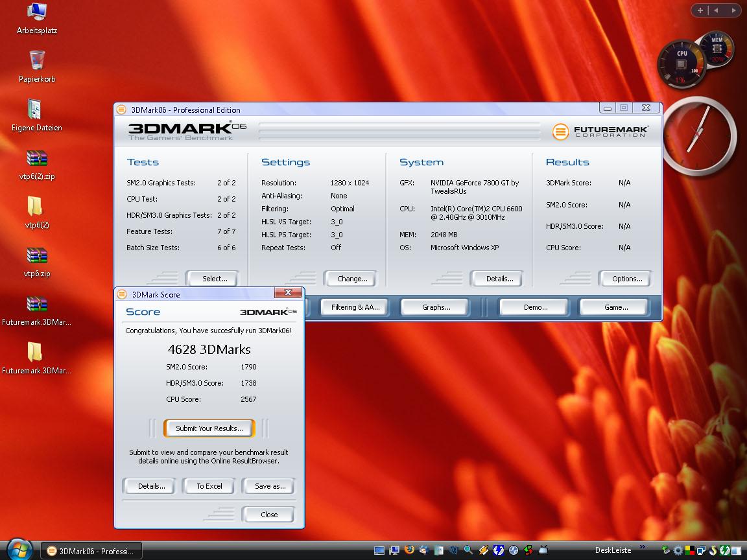Click the Filtering & AA... button
The height and width of the screenshot is (560, 747).
(x=355, y=307)
